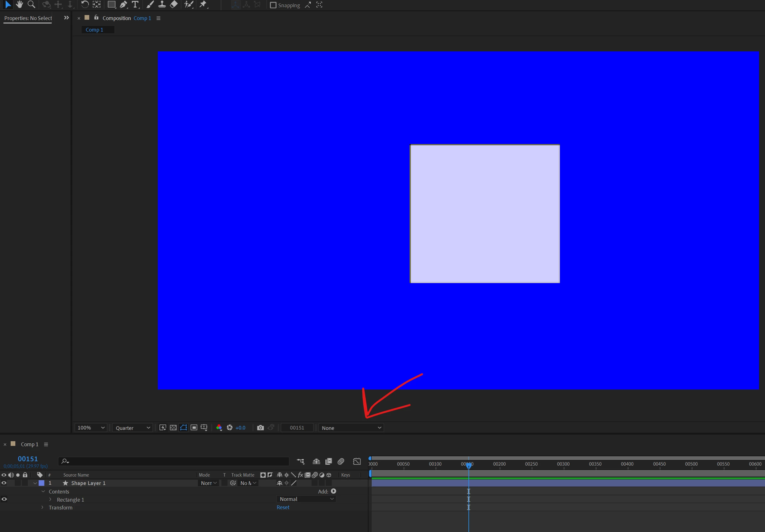
Task: Click the Shape Layer 1 label color swatch
Action: click(42, 483)
